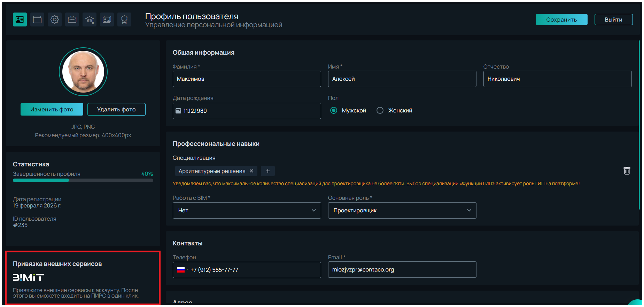Click the Выйти button
Viewport: 644px width, 307px height.
coord(613,19)
